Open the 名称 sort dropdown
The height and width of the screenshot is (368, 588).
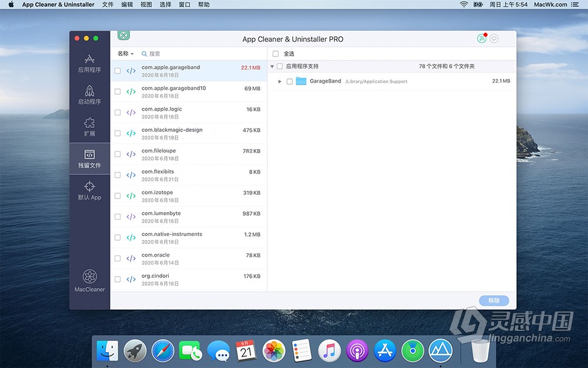(125, 54)
